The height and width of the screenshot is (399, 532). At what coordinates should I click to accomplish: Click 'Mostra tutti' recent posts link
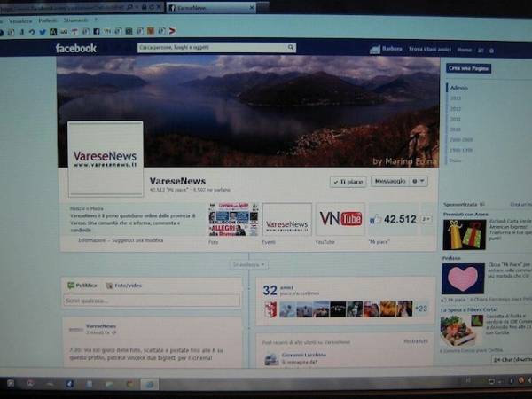416,341
